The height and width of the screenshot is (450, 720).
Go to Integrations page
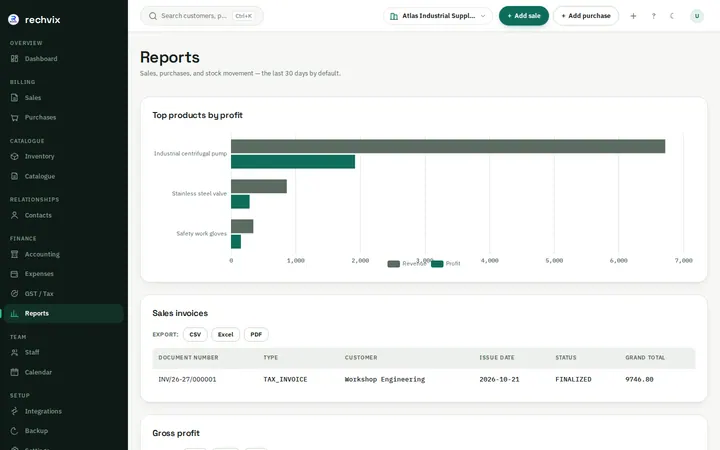click(43, 411)
